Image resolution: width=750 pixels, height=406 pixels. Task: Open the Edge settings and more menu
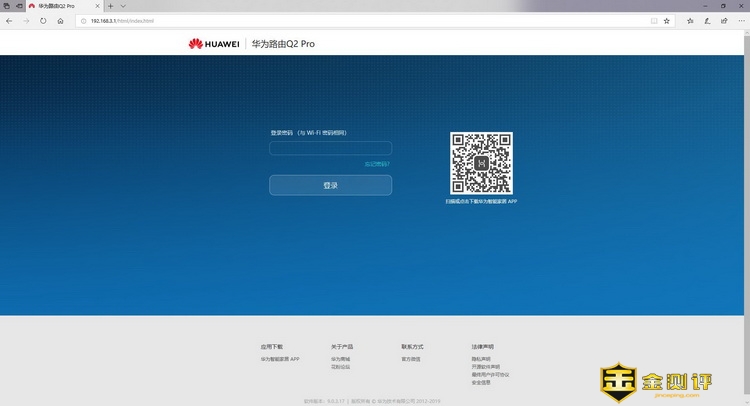click(x=741, y=21)
